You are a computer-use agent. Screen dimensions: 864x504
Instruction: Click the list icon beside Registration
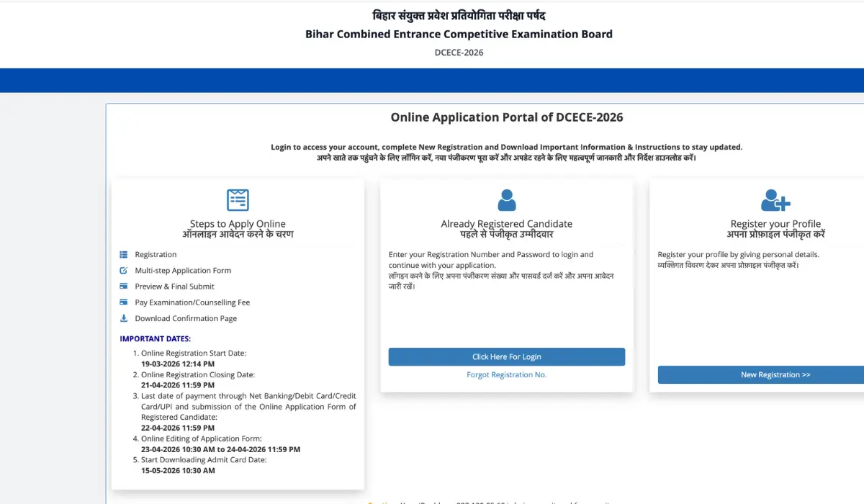coord(123,255)
